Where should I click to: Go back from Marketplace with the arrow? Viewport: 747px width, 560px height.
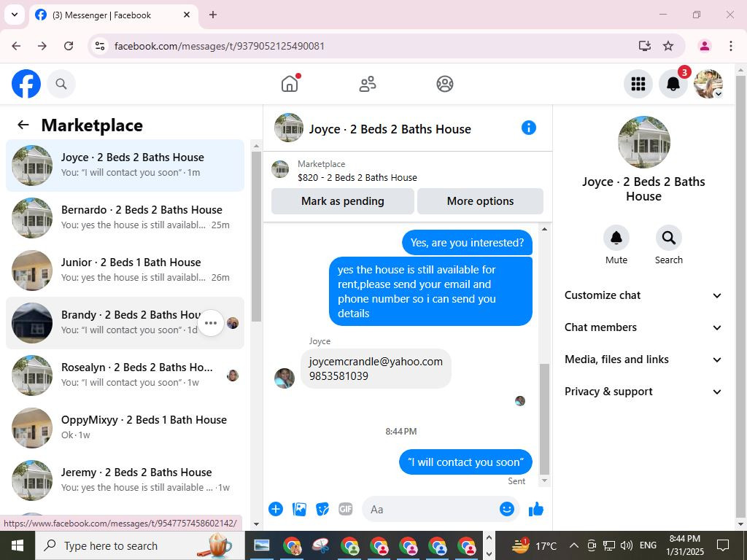[23, 125]
